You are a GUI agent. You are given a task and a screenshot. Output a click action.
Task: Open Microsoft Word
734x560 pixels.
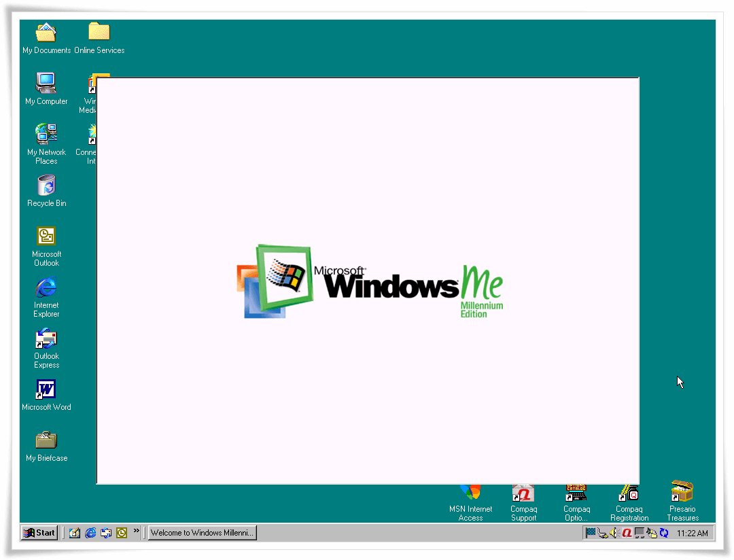pyautogui.click(x=46, y=389)
